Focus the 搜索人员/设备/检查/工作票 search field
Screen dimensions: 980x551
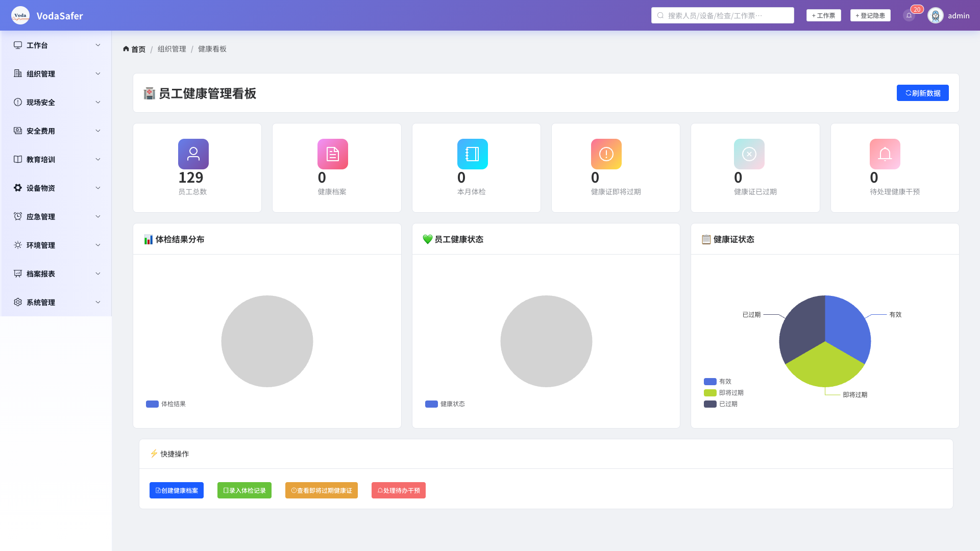723,15
